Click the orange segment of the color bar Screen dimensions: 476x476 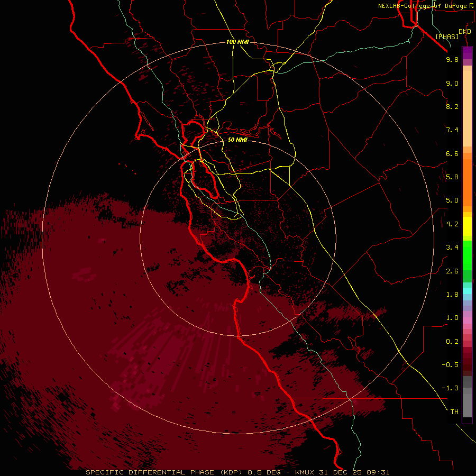pyautogui.click(x=467, y=183)
